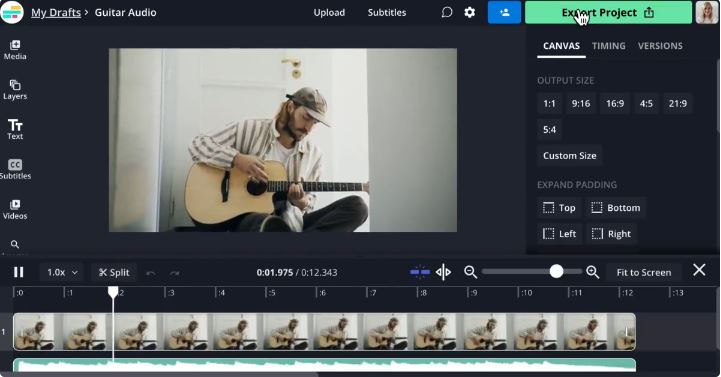
Task: Expand padding on Top
Action: point(559,208)
